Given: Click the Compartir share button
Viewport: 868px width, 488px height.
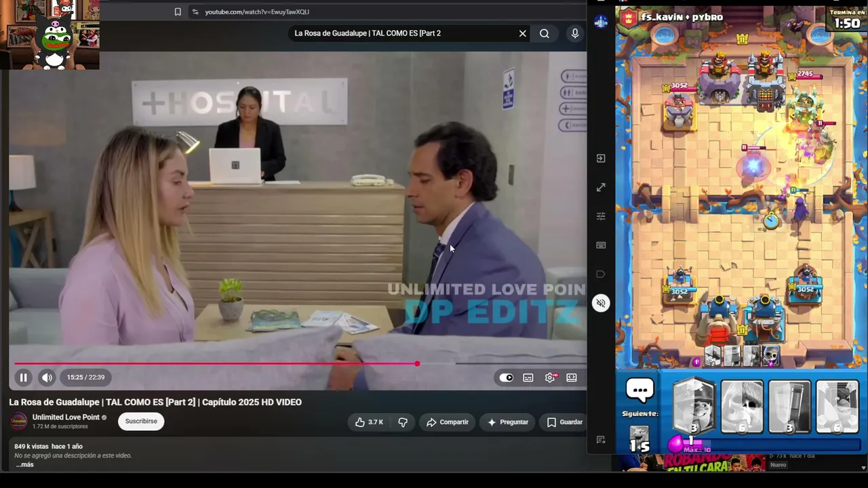Looking at the screenshot, I should pyautogui.click(x=447, y=422).
